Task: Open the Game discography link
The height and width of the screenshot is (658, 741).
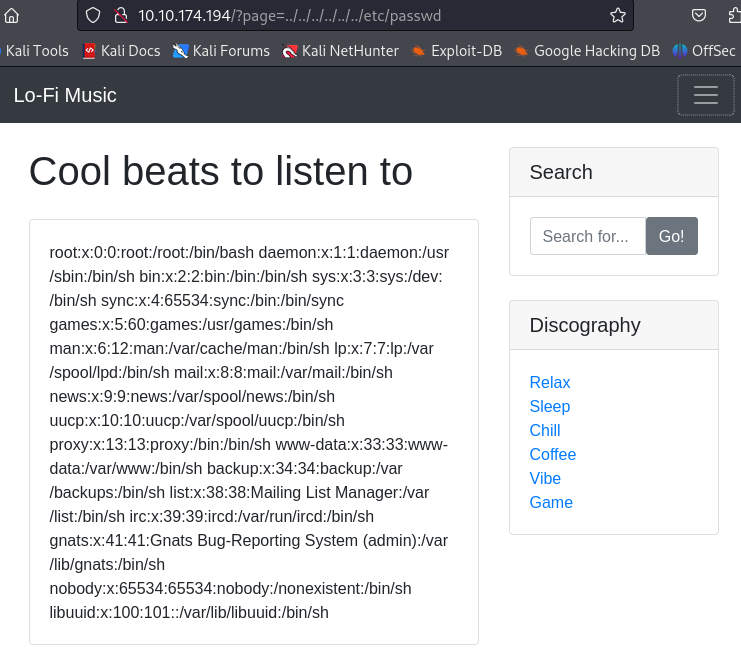Action: pos(551,502)
